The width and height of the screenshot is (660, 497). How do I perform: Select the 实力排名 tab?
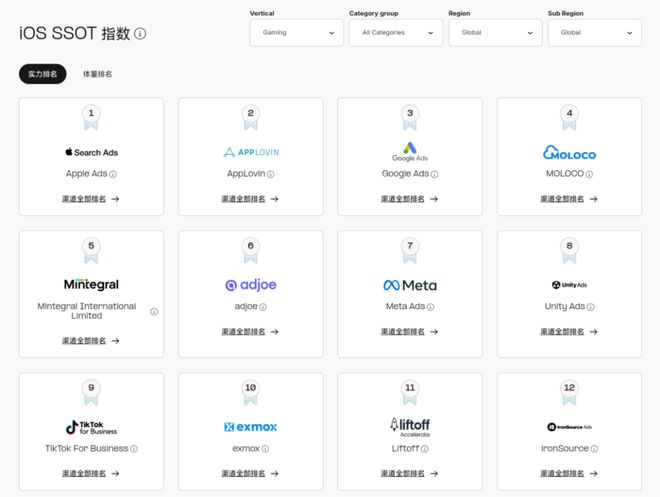coord(43,74)
